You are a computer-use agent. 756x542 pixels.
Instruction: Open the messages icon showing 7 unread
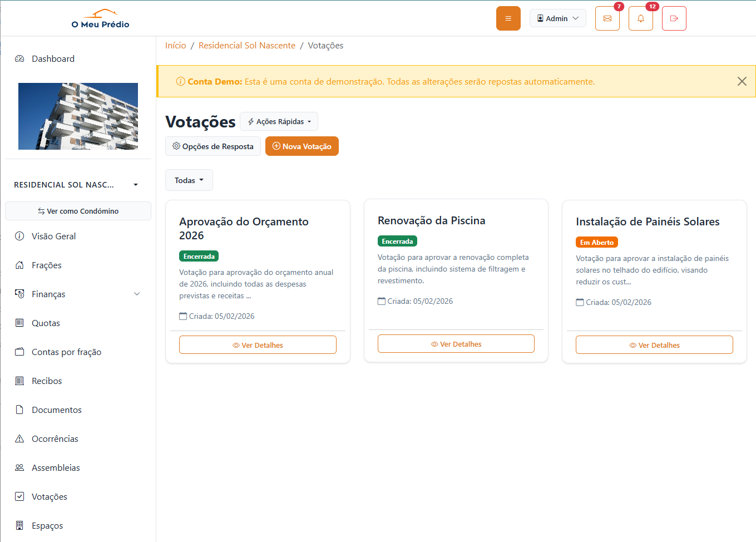click(607, 18)
